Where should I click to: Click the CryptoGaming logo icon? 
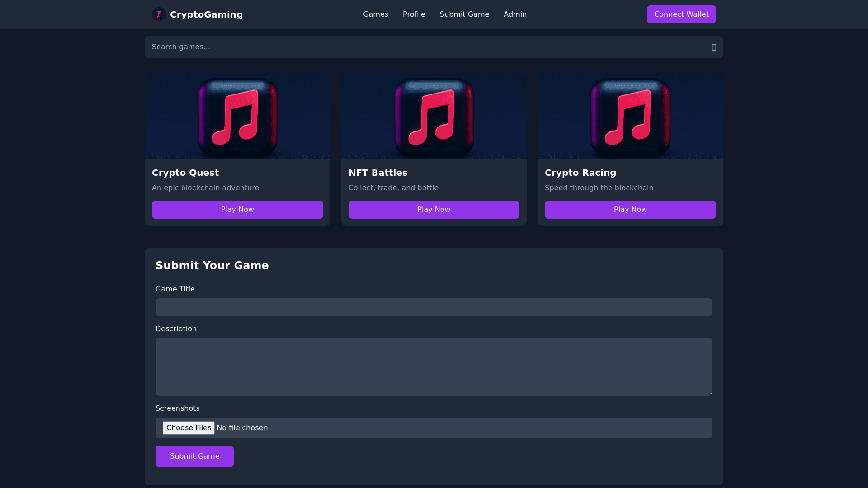[x=159, y=14]
